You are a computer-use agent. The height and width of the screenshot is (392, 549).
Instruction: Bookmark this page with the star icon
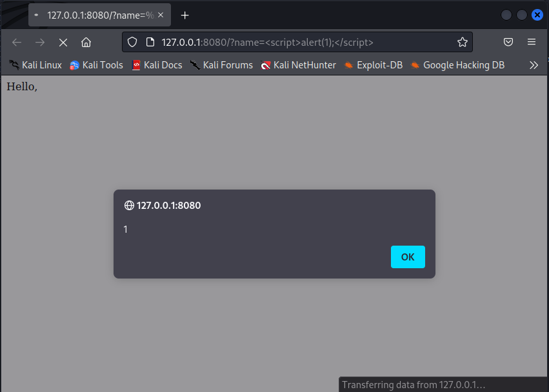click(462, 43)
